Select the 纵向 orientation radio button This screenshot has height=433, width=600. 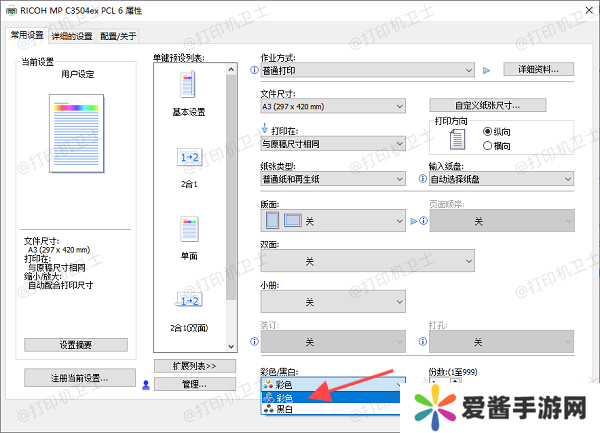488,131
